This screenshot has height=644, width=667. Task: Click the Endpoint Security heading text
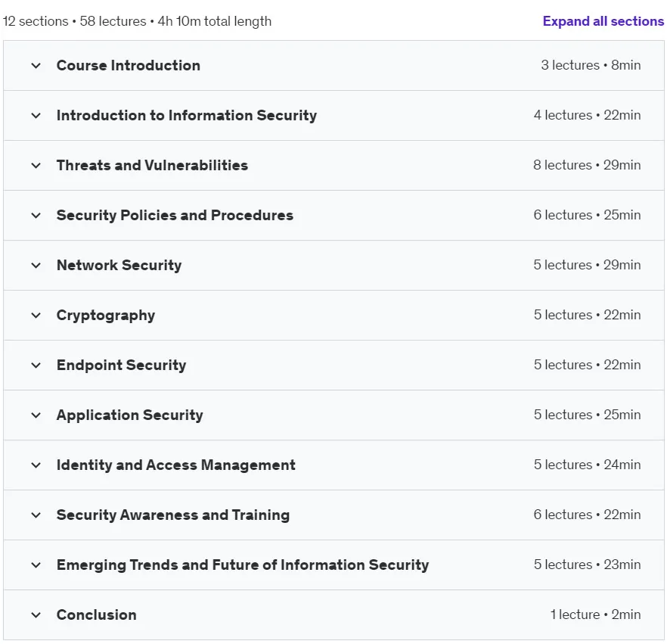click(x=121, y=366)
